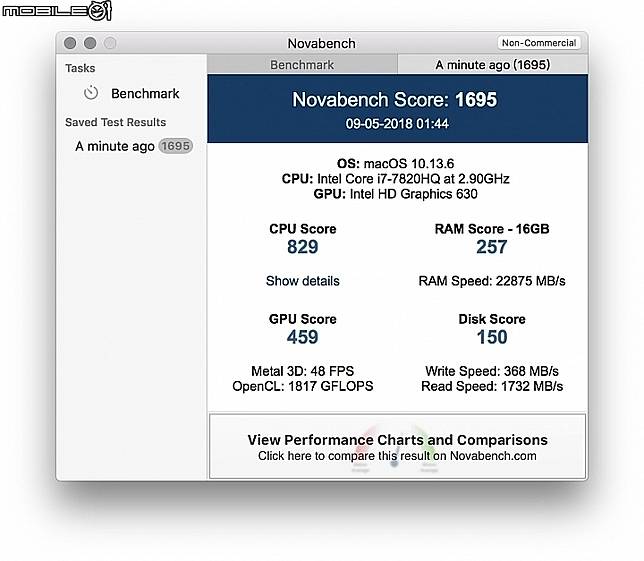Click the GPU Score value 459
Screen dimensions: 644x561
[303, 337]
